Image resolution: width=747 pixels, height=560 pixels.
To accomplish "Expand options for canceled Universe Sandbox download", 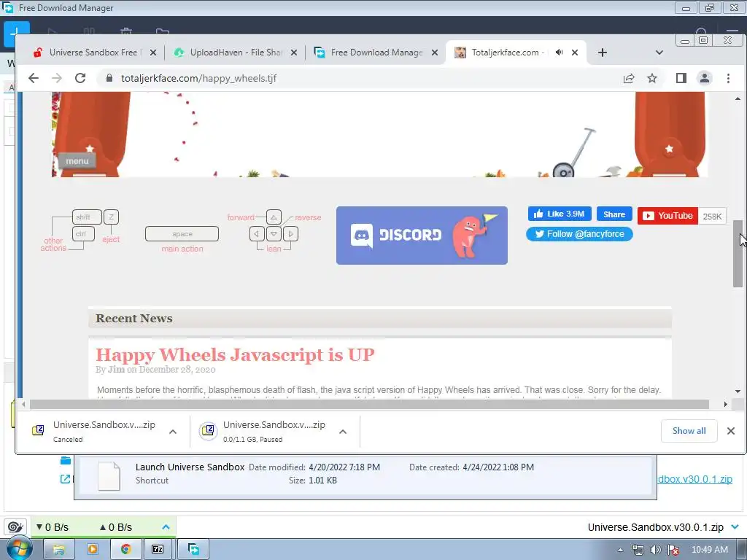I will [x=173, y=432].
